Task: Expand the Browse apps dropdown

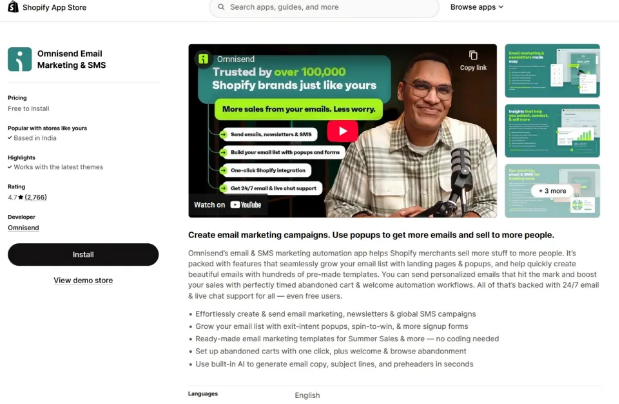Action: [x=476, y=7]
